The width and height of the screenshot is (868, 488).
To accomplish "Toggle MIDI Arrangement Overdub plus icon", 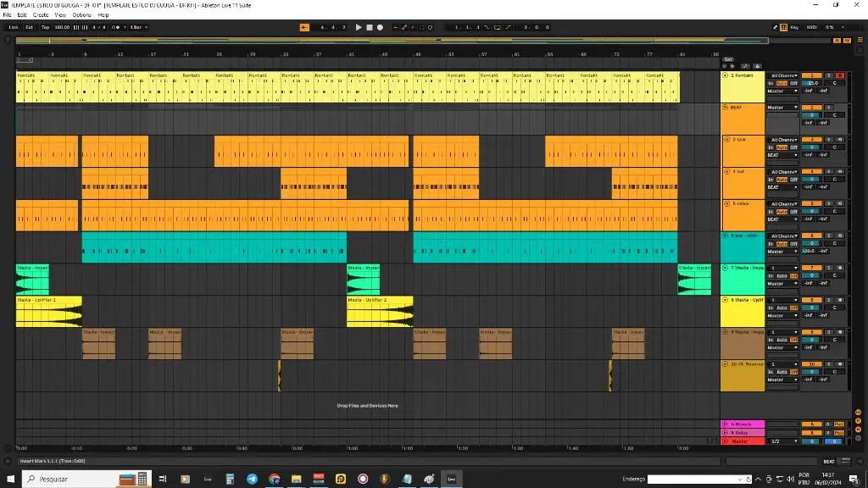I will 395,27.
